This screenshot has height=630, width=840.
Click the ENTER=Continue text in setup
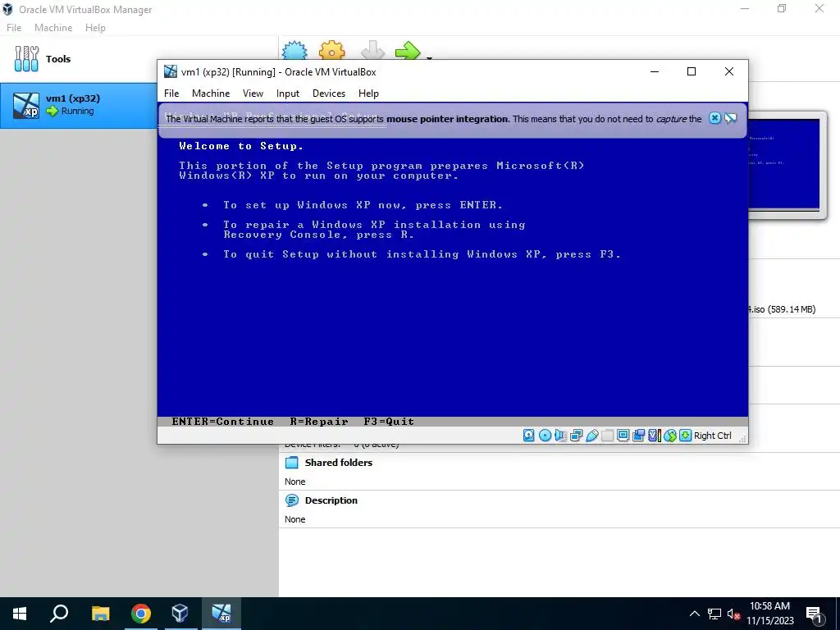tap(223, 422)
